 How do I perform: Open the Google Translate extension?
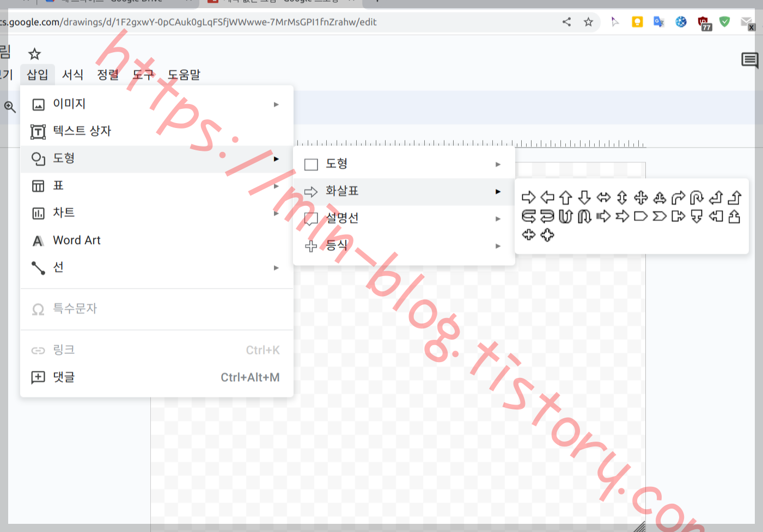point(659,22)
